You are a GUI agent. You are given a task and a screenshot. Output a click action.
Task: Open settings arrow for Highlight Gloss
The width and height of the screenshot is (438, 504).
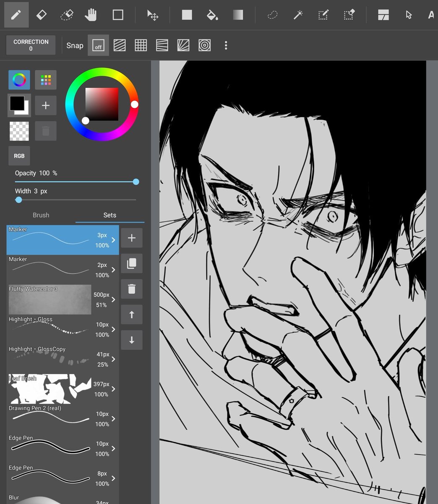pos(113,329)
